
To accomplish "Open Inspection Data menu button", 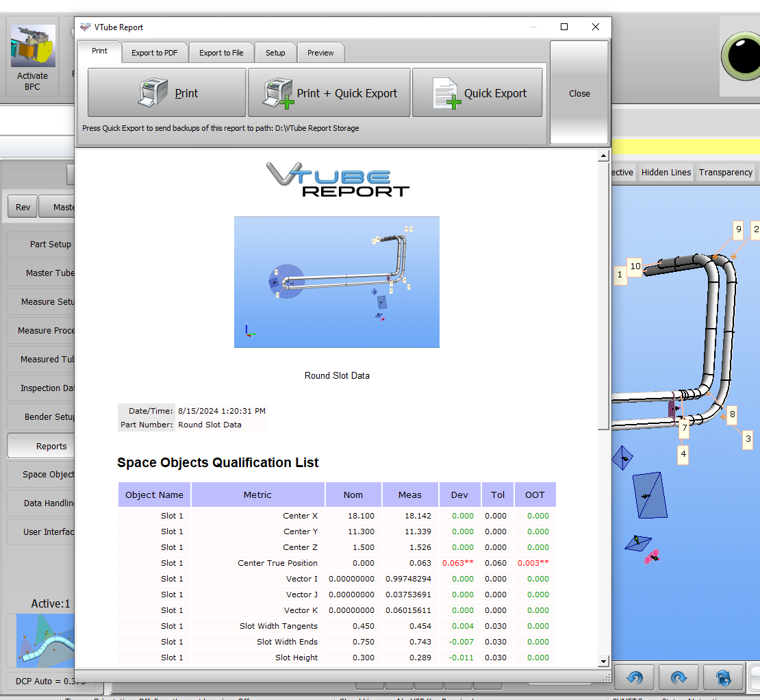I will pos(41,388).
